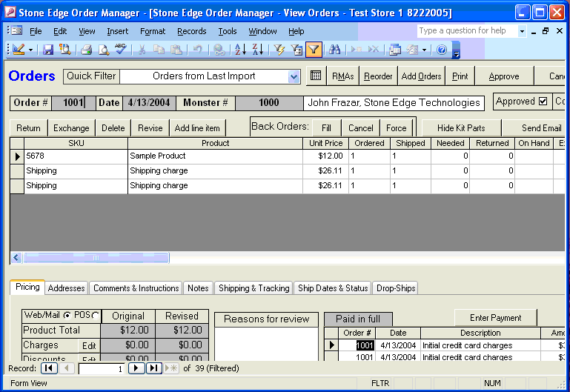Click the grid list view icon beside RMAs
Viewport: 570px width, 392px height.
316,76
